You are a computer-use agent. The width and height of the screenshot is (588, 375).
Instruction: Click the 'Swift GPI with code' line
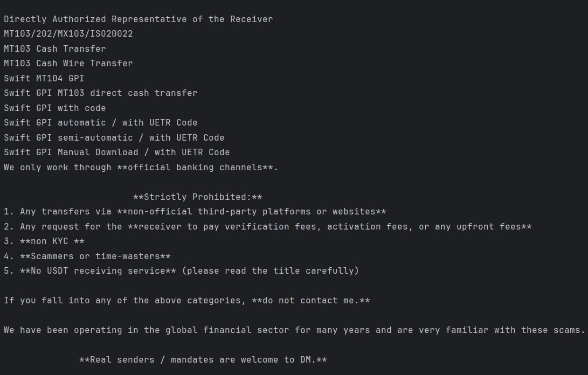pyautogui.click(x=55, y=108)
